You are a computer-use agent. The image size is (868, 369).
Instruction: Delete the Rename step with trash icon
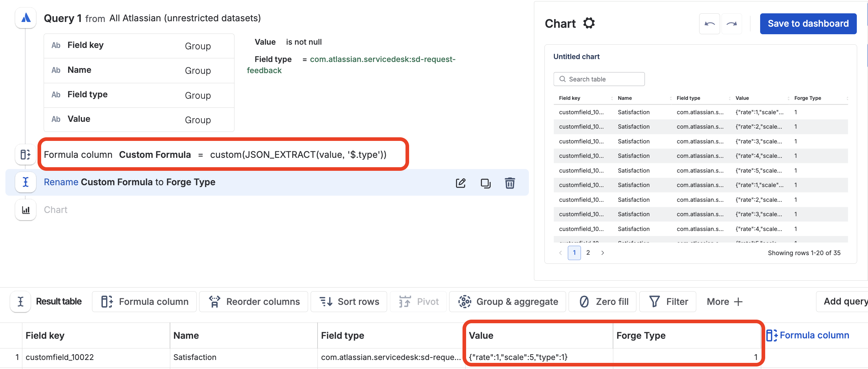pyautogui.click(x=510, y=183)
